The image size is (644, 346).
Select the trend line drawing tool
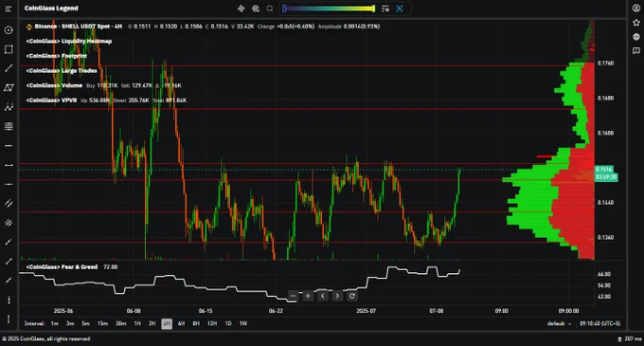click(9, 68)
